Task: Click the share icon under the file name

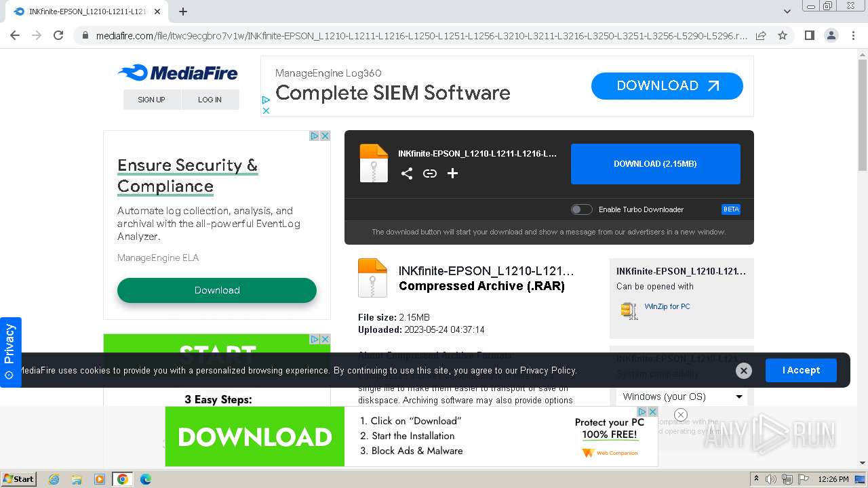Action: coord(407,174)
